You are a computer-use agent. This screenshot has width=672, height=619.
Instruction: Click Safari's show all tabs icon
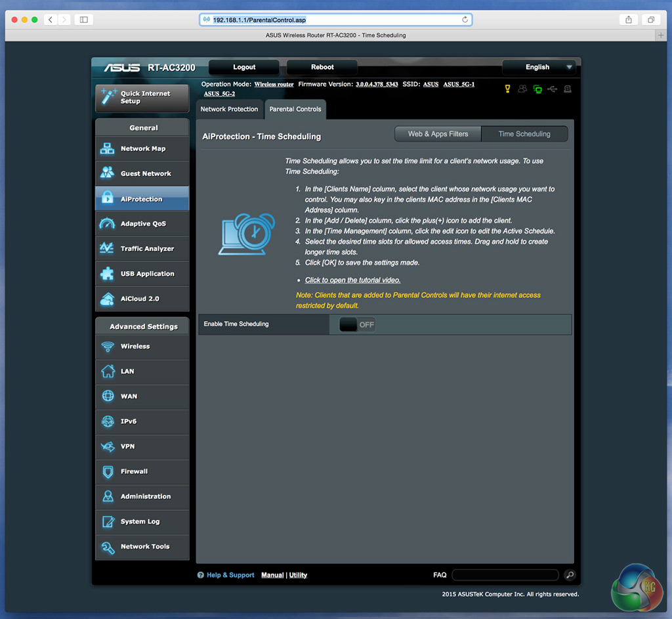coord(651,20)
